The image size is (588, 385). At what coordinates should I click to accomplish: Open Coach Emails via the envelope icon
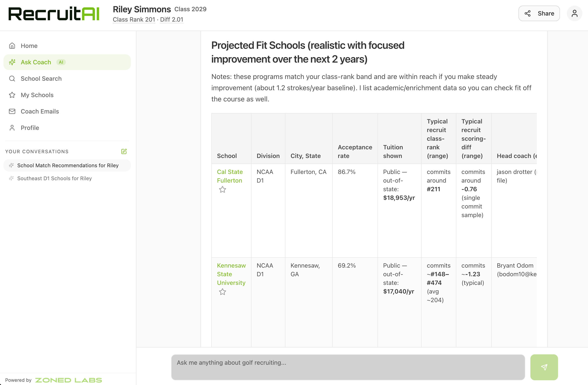[x=12, y=111]
